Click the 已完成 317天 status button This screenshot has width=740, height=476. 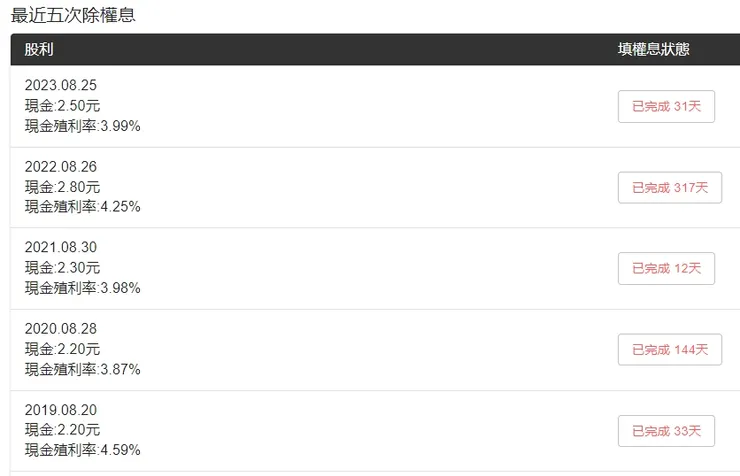669,187
